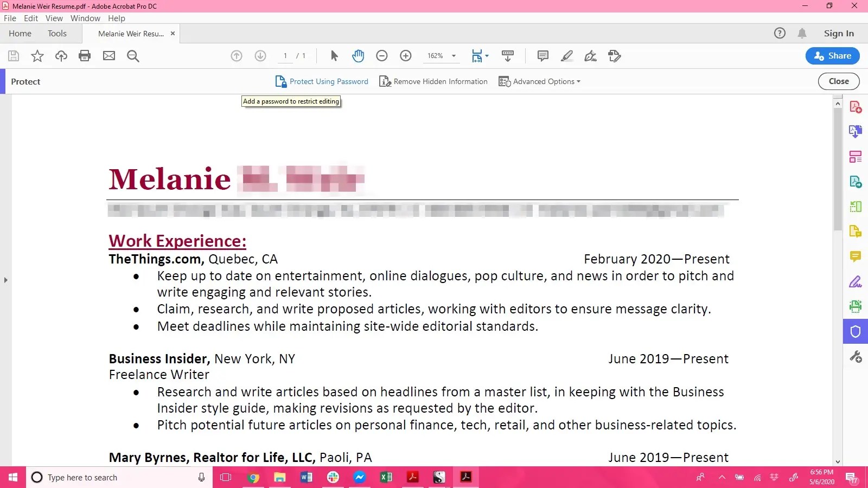
Task: Open the yellow Combine Files tool icon
Action: [856, 232]
